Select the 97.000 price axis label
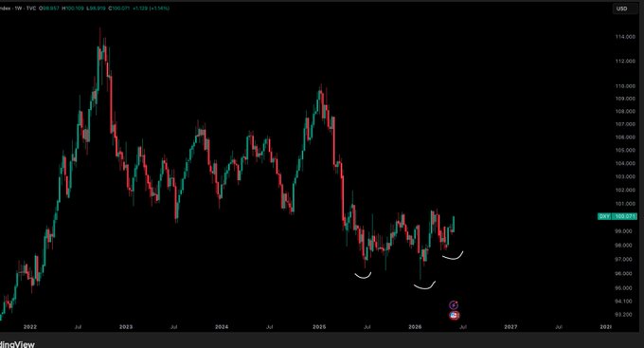The width and height of the screenshot is (644, 348). (623, 260)
